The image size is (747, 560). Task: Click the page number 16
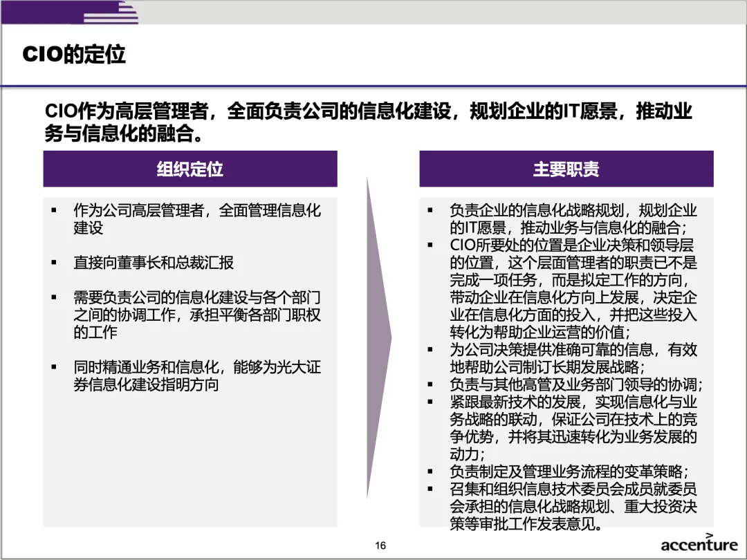pos(380,545)
